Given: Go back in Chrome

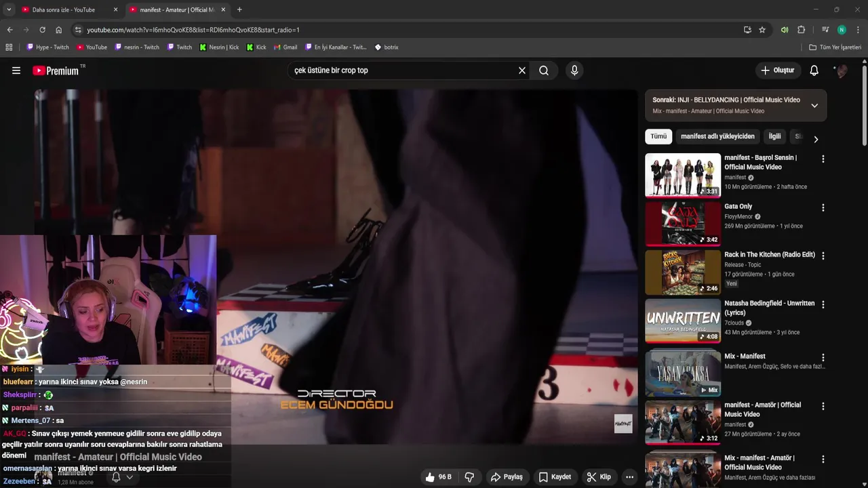Looking at the screenshot, I should (9, 30).
